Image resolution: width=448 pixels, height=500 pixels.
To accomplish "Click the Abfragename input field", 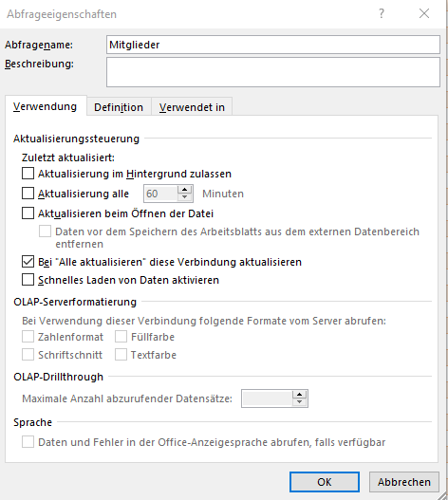I will pyautogui.click(x=273, y=45).
